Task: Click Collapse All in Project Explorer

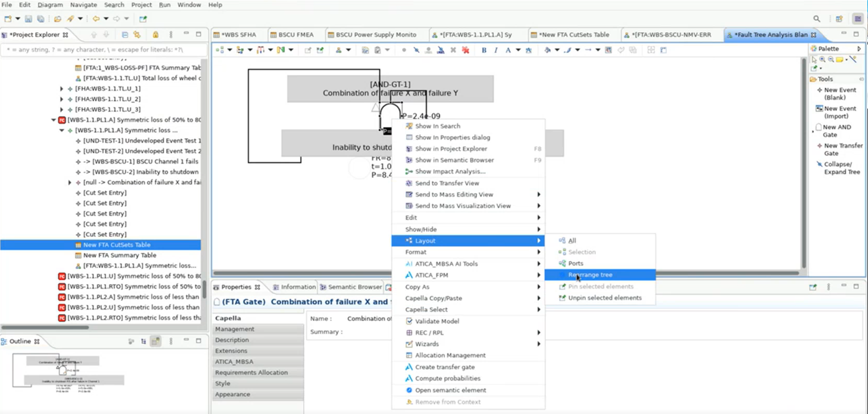Action: point(125,35)
